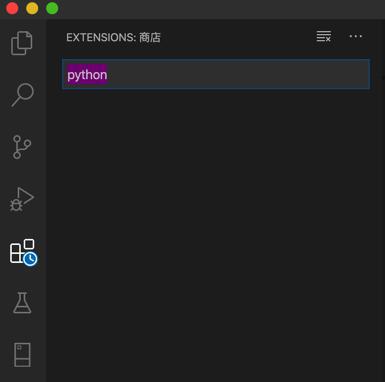Focus the extensions search input box
The image size is (385, 382).
[x=216, y=74]
